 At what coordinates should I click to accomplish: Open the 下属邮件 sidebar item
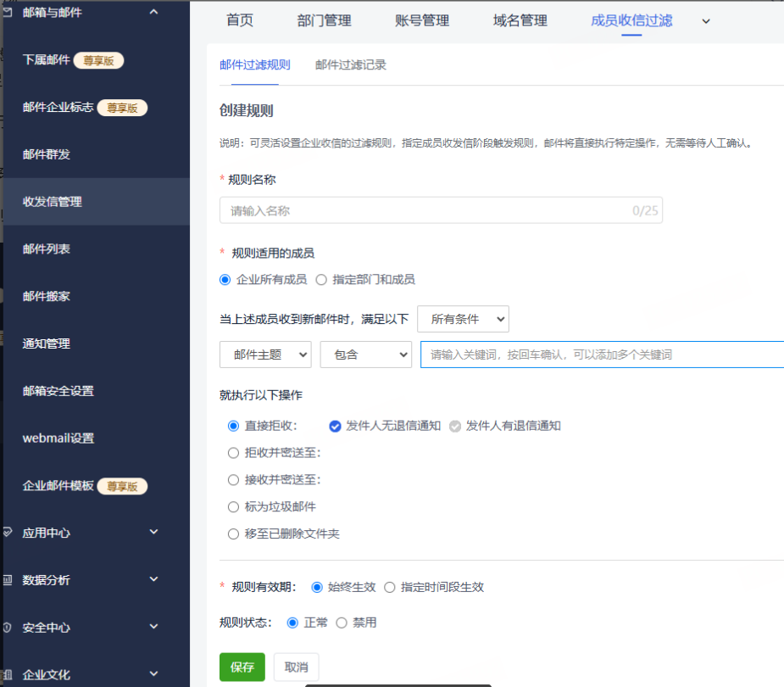(x=46, y=60)
